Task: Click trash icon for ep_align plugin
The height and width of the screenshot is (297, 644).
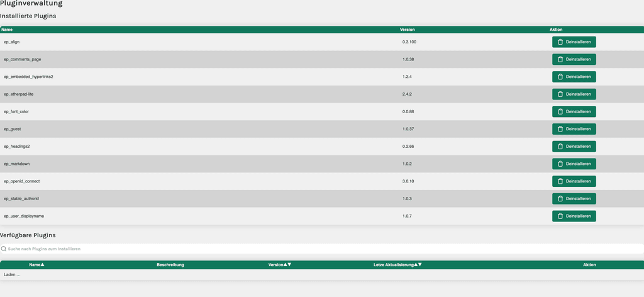Action: (560, 42)
